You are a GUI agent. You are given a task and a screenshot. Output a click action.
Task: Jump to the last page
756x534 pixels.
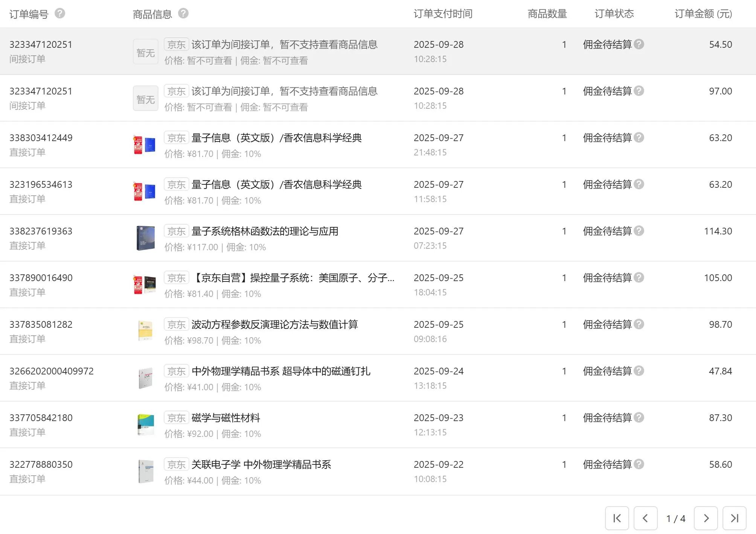[x=734, y=518]
